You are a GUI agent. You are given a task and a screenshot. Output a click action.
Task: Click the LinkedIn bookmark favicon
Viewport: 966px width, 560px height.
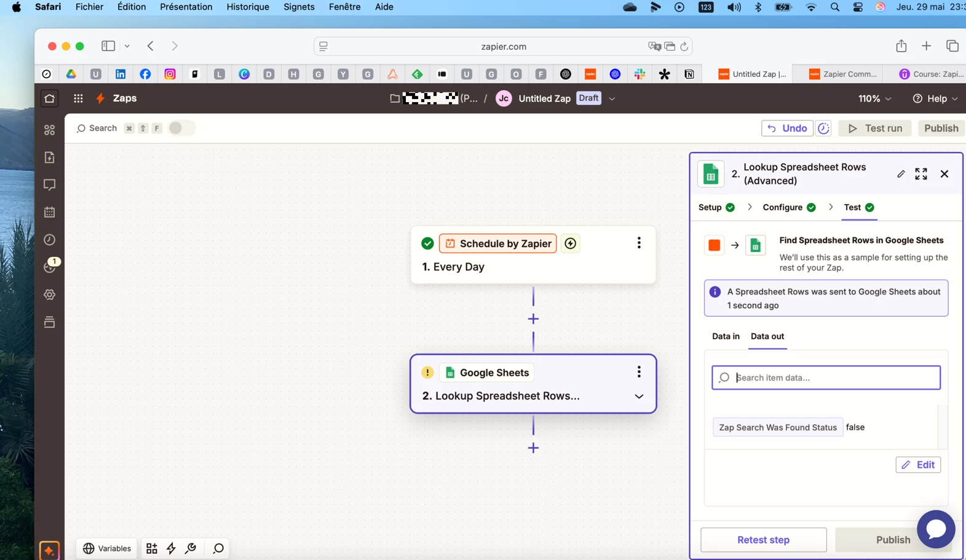(x=121, y=74)
